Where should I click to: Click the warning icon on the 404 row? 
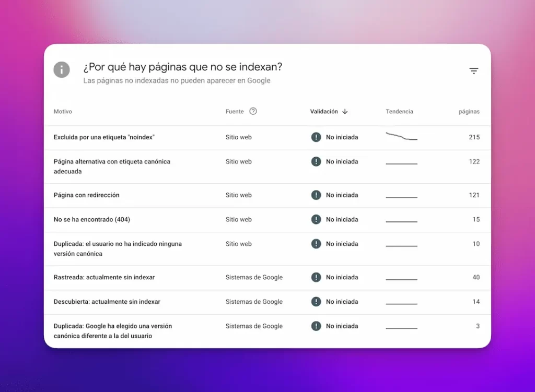click(x=316, y=219)
